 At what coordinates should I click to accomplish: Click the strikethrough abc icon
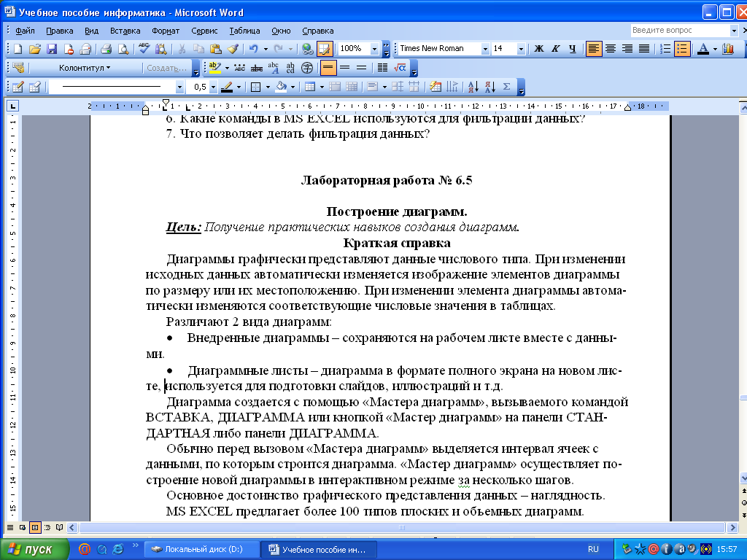[256, 68]
